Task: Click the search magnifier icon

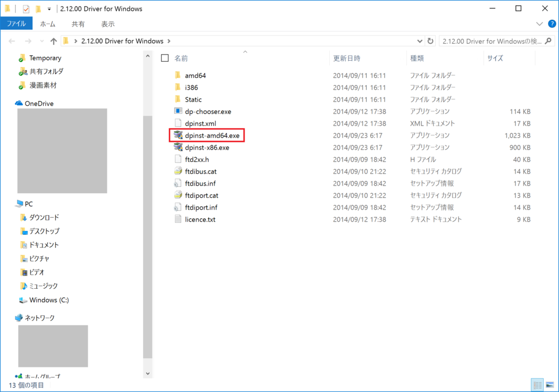Action: (x=548, y=41)
